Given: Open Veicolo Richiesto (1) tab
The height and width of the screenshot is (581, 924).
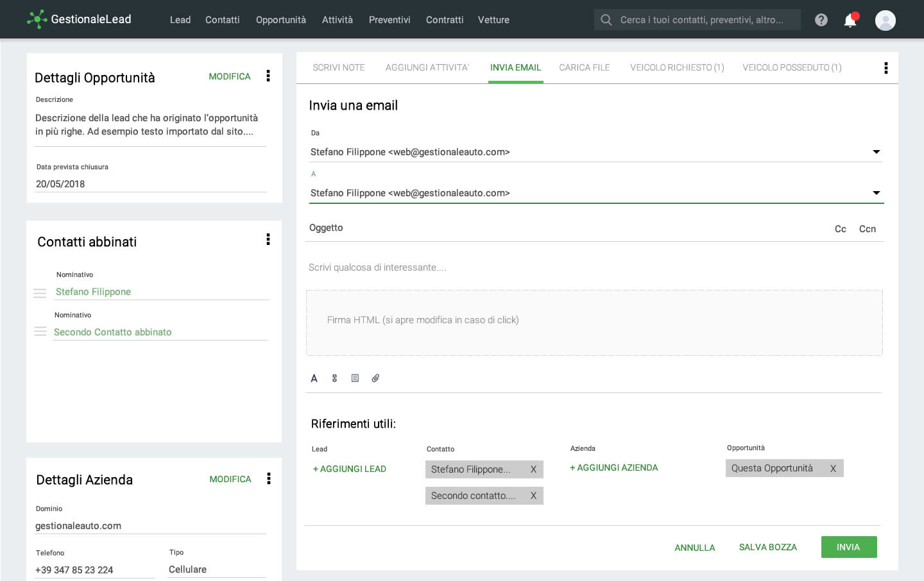Looking at the screenshot, I should pos(677,67).
